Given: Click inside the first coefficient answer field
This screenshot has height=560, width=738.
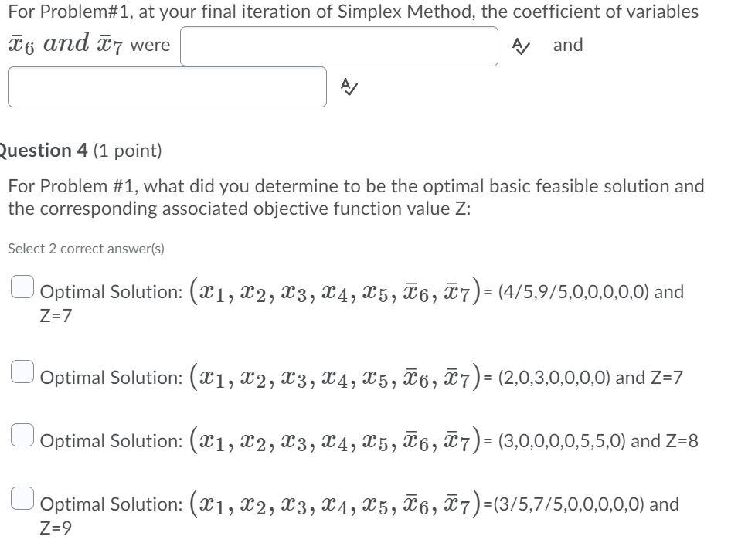Looking at the screenshot, I should click(x=338, y=46).
